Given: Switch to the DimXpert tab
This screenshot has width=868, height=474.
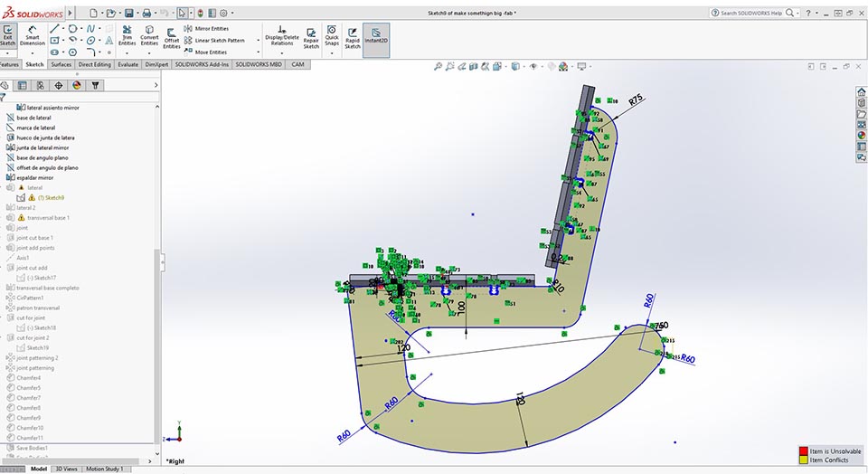Looking at the screenshot, I should pos(156,64).
